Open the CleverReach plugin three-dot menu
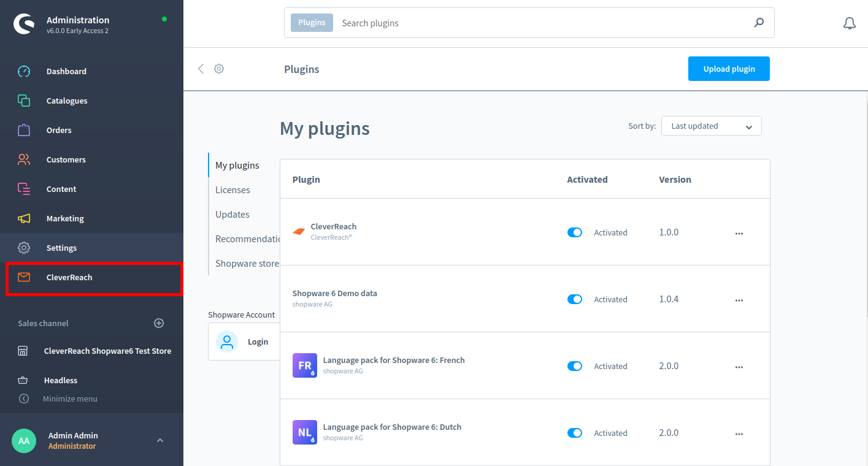 739,234
